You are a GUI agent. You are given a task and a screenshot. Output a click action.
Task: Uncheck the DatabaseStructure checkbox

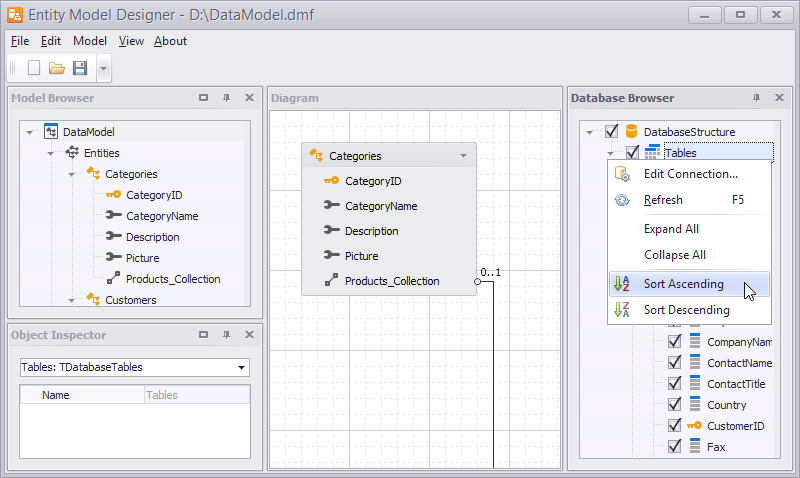[x=612, y=131]
